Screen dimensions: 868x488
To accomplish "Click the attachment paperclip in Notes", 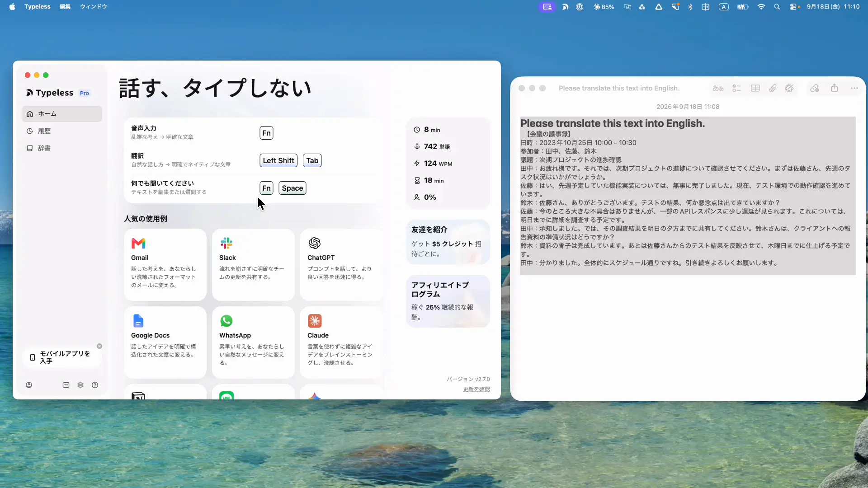I will pyautogui.click(x=773, y=88).
